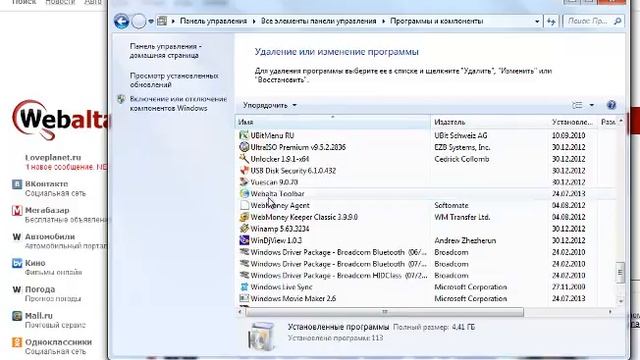This screenshot has height=360, width=640.
Task: Click the UltraISO Premium disc icon
Action: [x=244, y=147]
